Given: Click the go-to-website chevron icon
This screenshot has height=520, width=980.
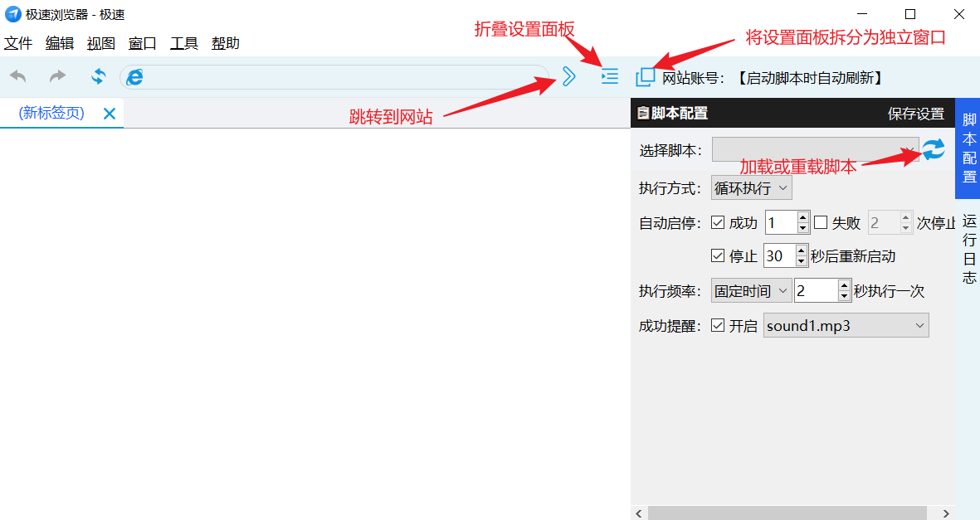Looking at the screenshot, I should tap(568, 77).
